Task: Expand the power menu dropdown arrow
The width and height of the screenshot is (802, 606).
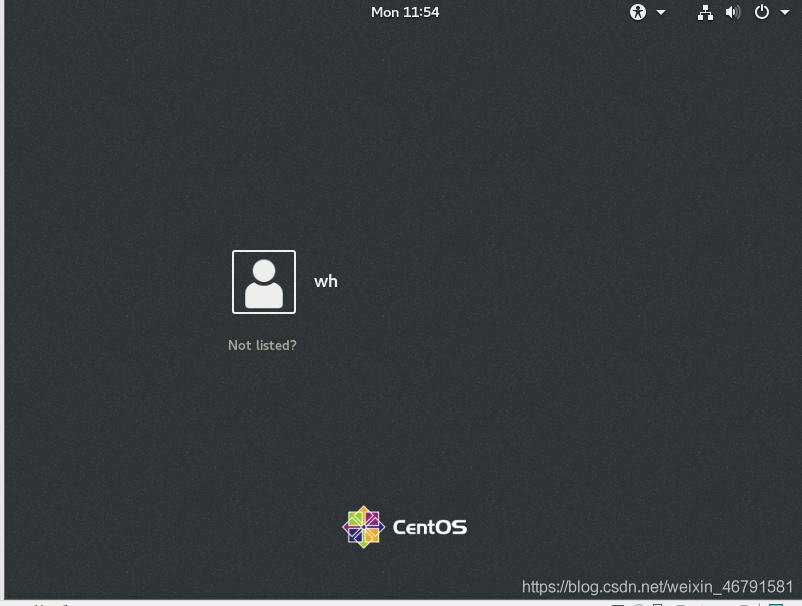Action: [x=785, y=12]
